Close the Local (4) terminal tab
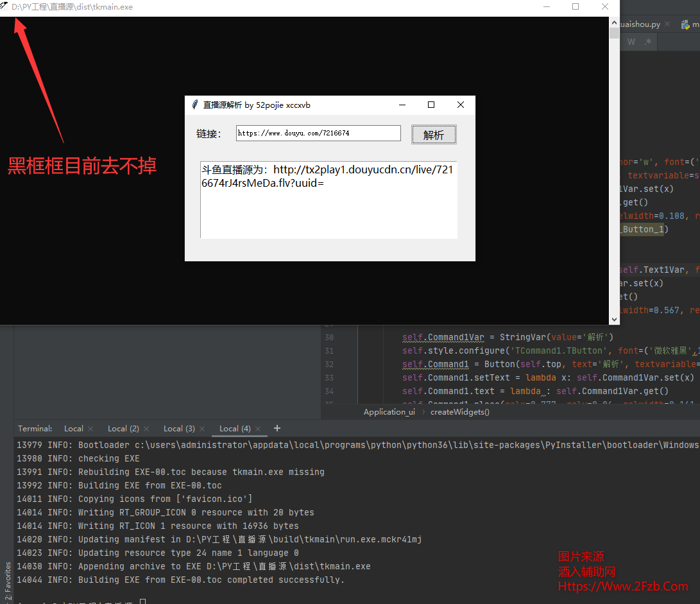700x604 pixels. [259, 429]
